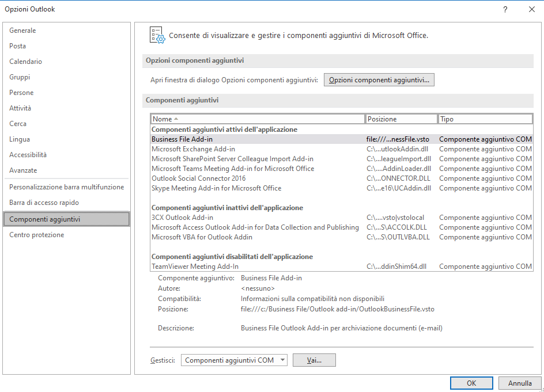Select Barra di accesso rapido

[66, 203]
